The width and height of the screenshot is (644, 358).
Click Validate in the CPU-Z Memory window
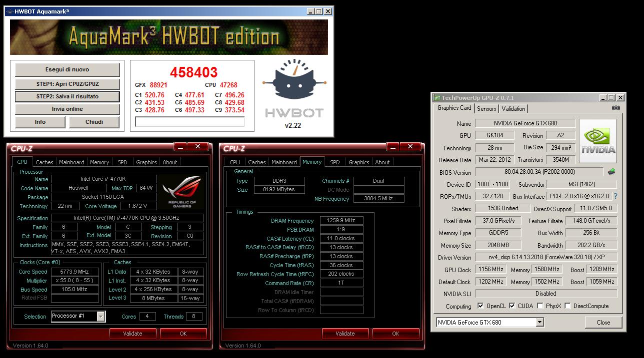click(x=345, y=334)
